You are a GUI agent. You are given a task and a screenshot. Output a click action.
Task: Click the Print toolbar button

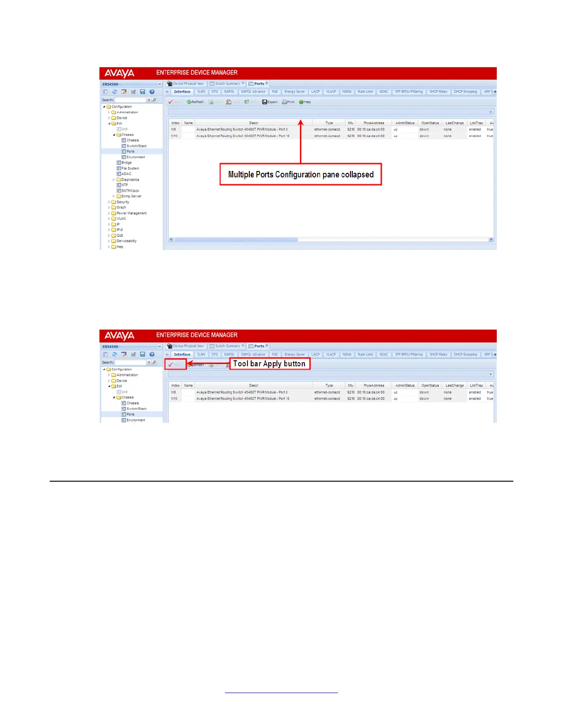tap(288, 102)
